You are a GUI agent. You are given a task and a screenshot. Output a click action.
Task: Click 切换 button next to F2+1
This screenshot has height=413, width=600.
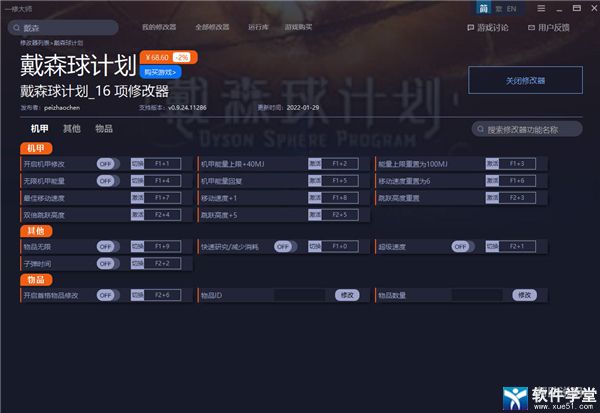coord(492,246)
